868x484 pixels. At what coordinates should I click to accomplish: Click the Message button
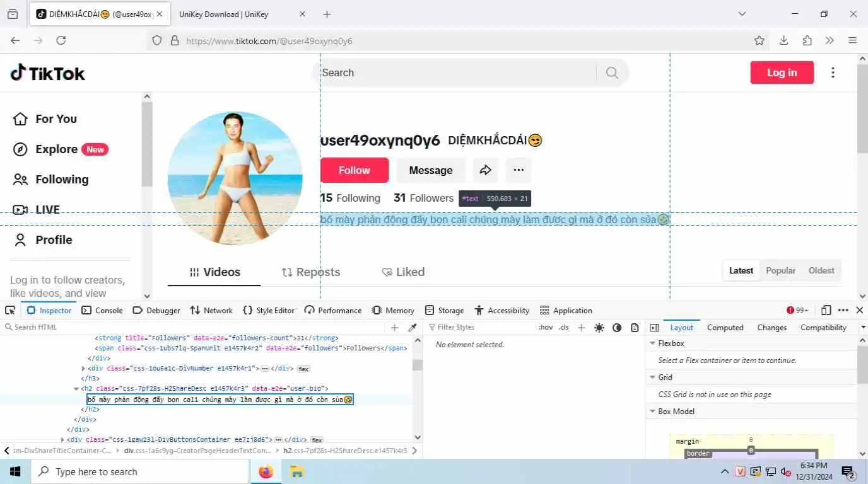(431, 170)
